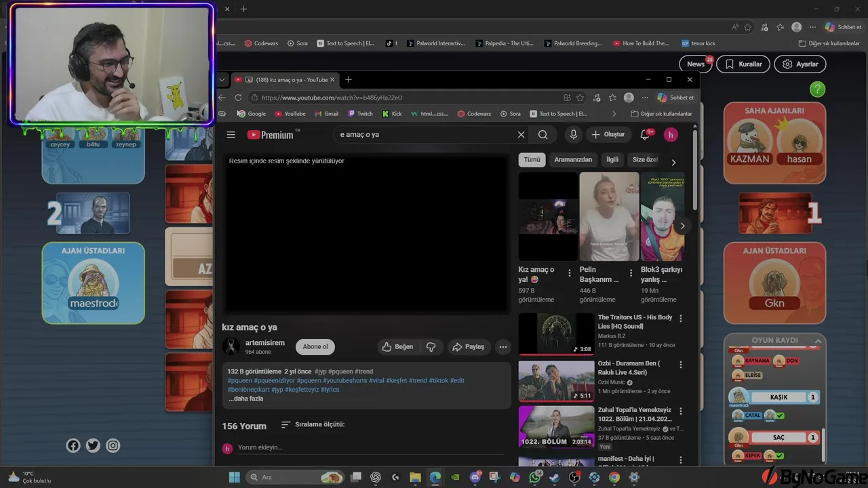The width and height of the screenshot is (868, 488).
Task: Open front browser profile avatar
Action: [629, 98]
